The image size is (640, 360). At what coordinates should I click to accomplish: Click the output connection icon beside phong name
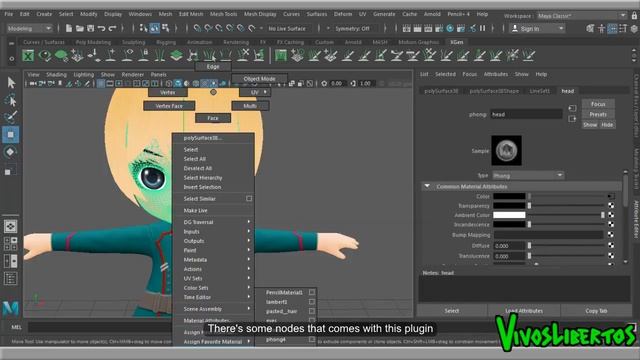point(572,119)
